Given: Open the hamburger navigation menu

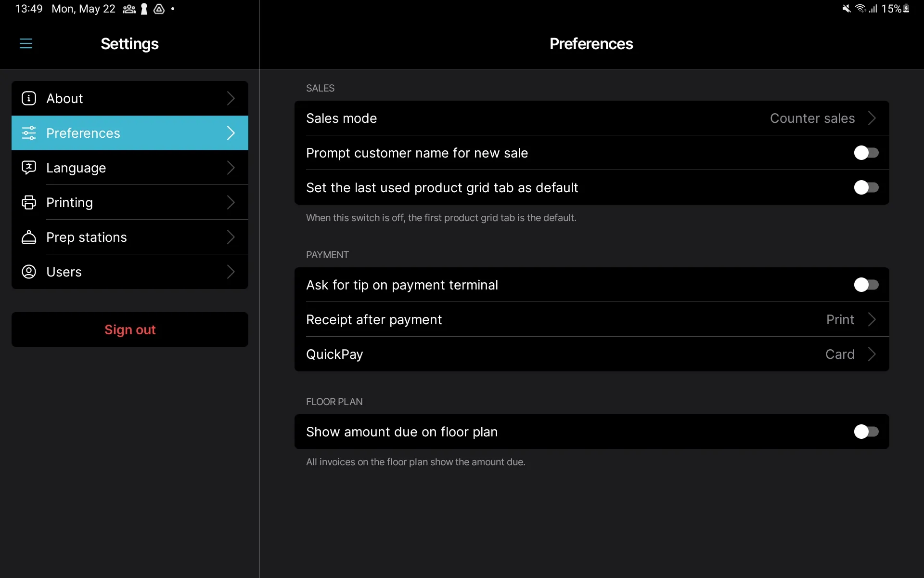Looking at the screenshot, I should [26, 43].
